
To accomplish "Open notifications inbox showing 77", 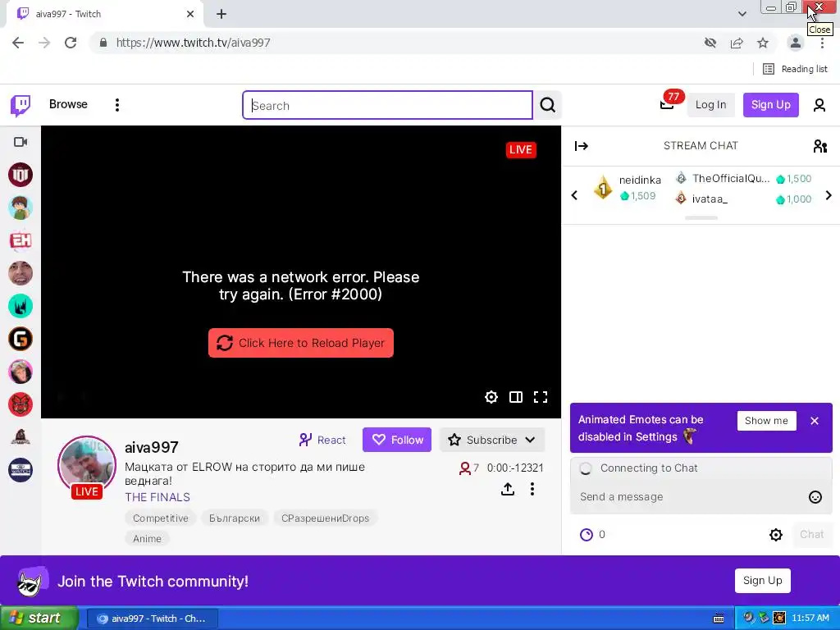I will [667, 104].
